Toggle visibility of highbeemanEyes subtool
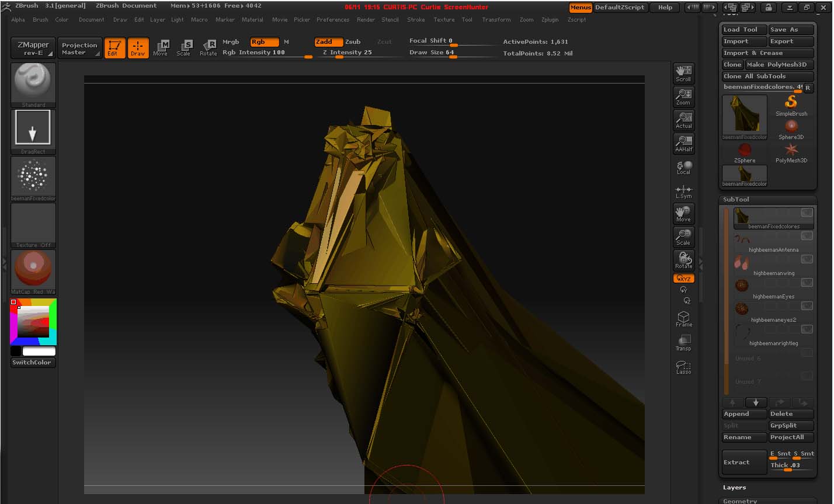 click(x=807, y=283)
